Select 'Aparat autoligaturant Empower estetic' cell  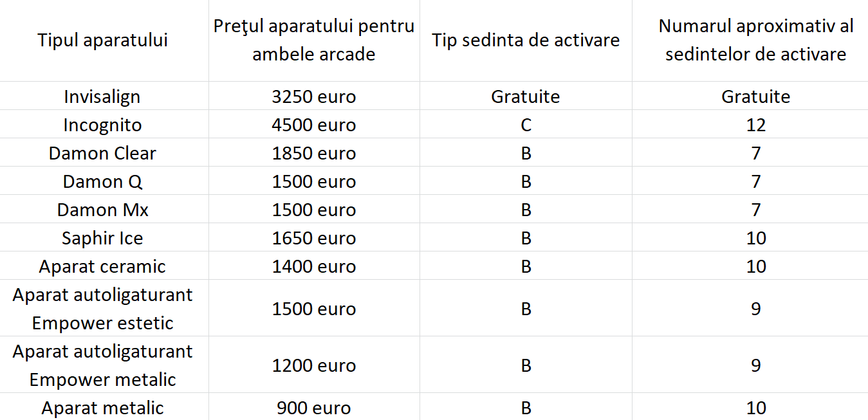[x=102, y=309]
